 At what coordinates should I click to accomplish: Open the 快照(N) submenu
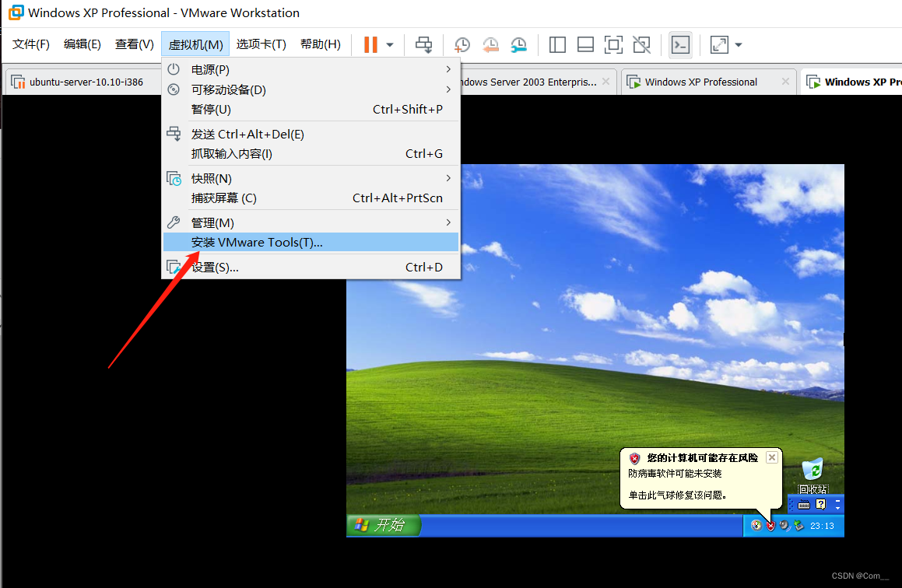click(311, 178)
